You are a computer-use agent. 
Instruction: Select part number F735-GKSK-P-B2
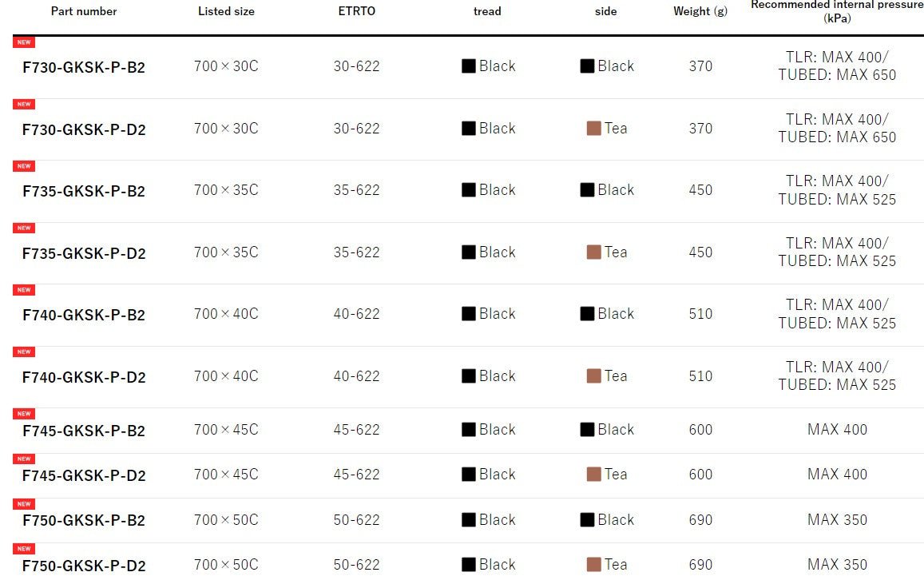click(x=84, y=192)
